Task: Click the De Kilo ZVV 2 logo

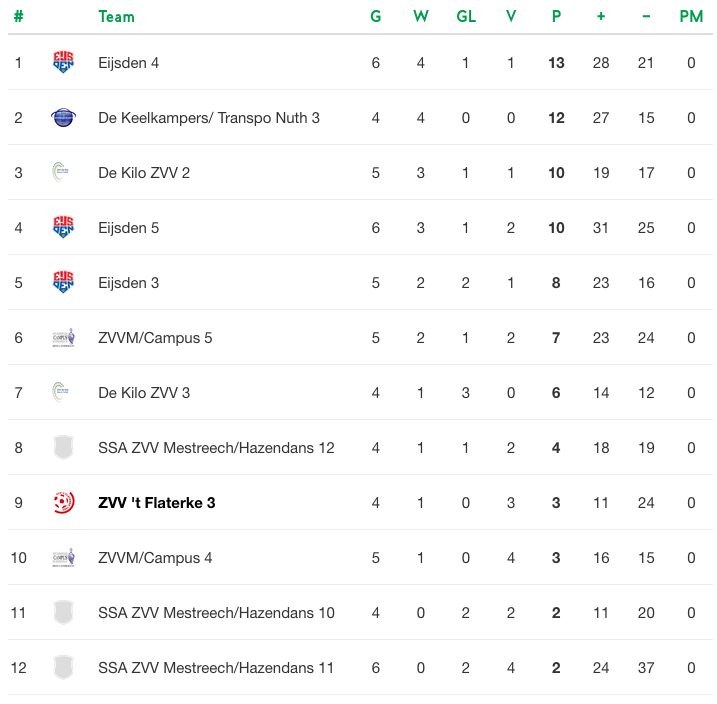Action: (x=60, y=172)
